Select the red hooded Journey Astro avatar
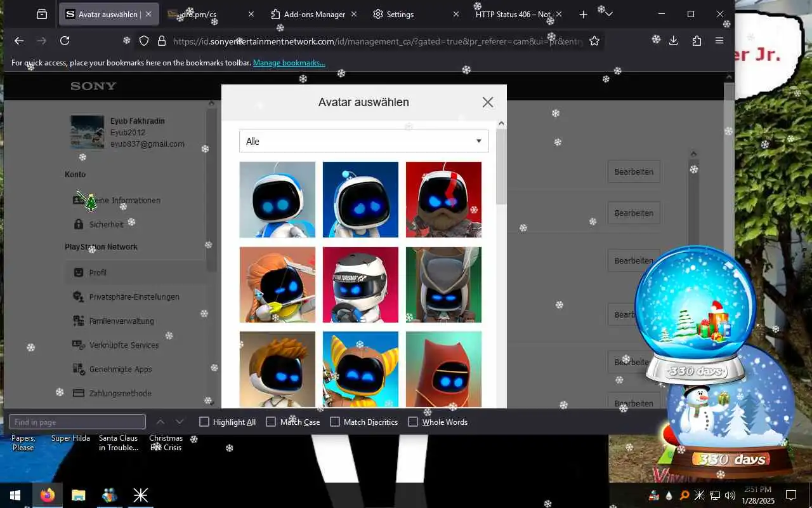This screenshot has height=508, width=812. 443,369
